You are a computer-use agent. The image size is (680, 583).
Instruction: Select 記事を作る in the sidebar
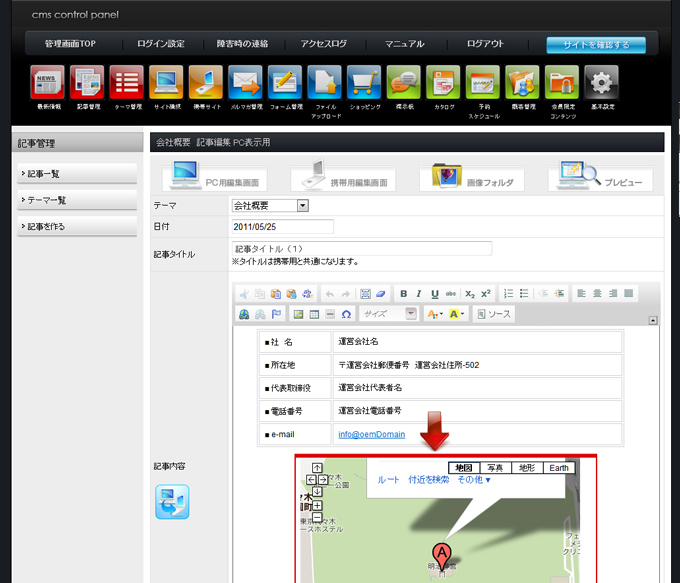pos(77,226)
